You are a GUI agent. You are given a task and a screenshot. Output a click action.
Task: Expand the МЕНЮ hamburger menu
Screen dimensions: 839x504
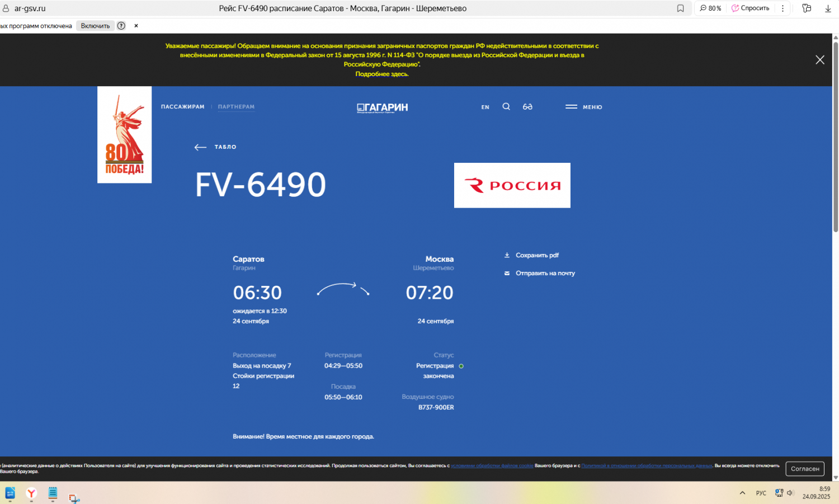[583, 107]
